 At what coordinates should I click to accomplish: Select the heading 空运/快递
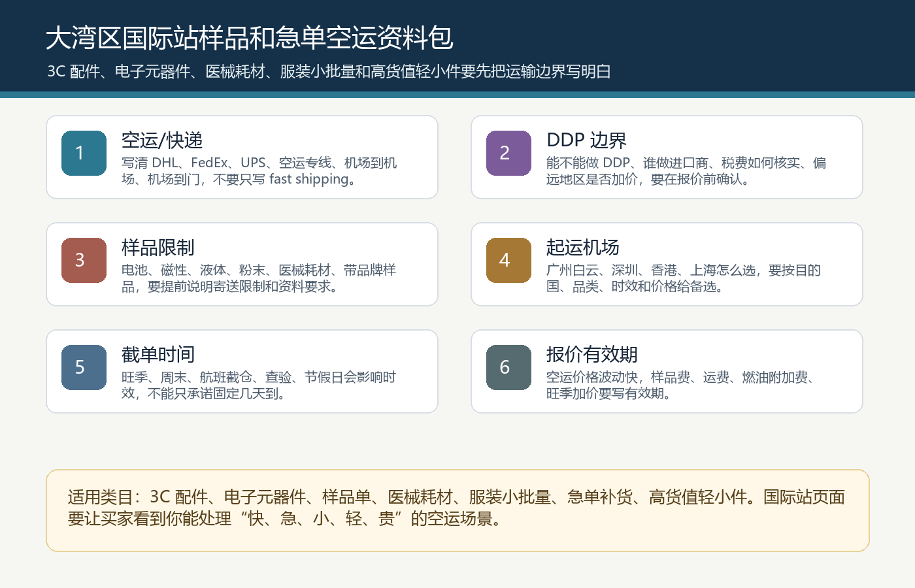coord(162,140)
